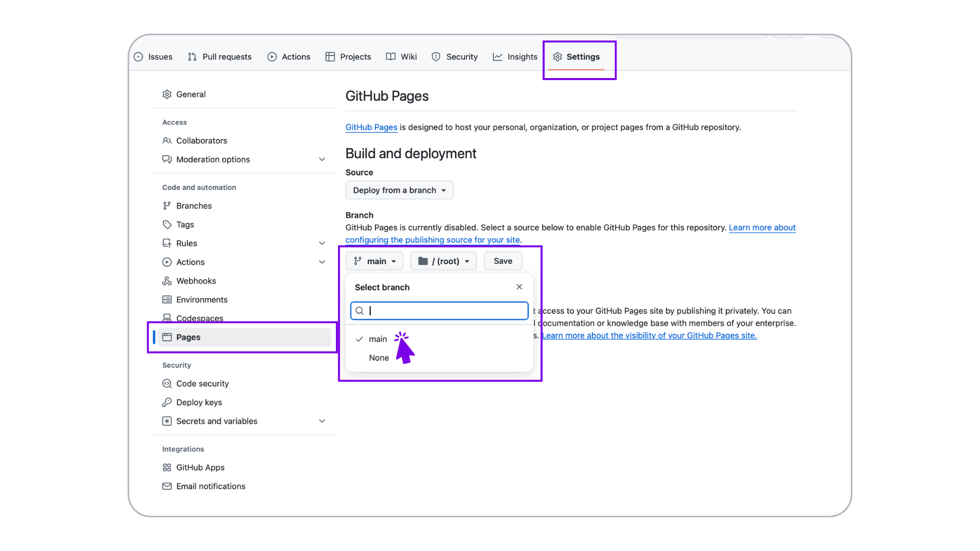
Task: Focus the branch search input field
Action: click(x=439, y=311)
